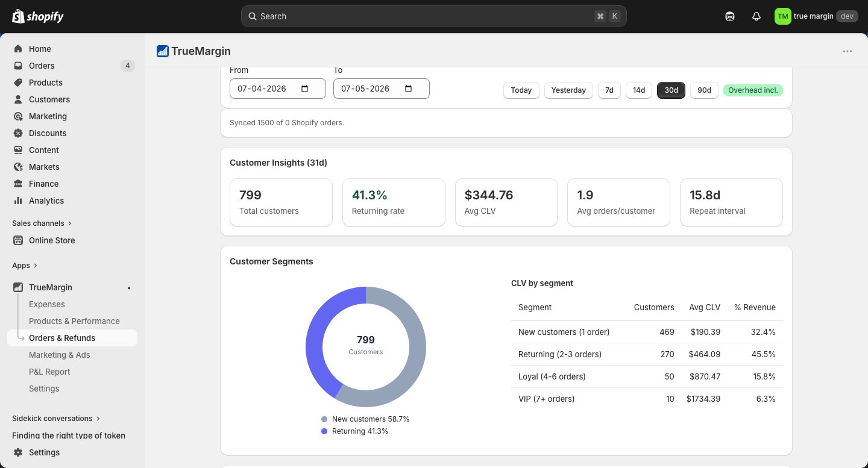This screenshot has height=468, width=868.
Task: Click the Customers person icon
Action: pos(18,99)
